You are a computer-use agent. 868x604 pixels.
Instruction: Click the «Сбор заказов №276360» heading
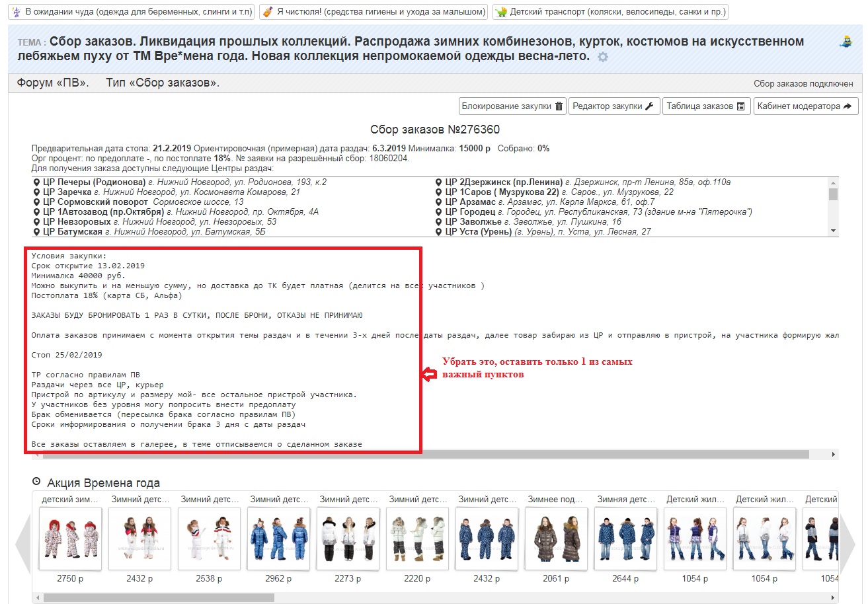click(x=435, y=130)
